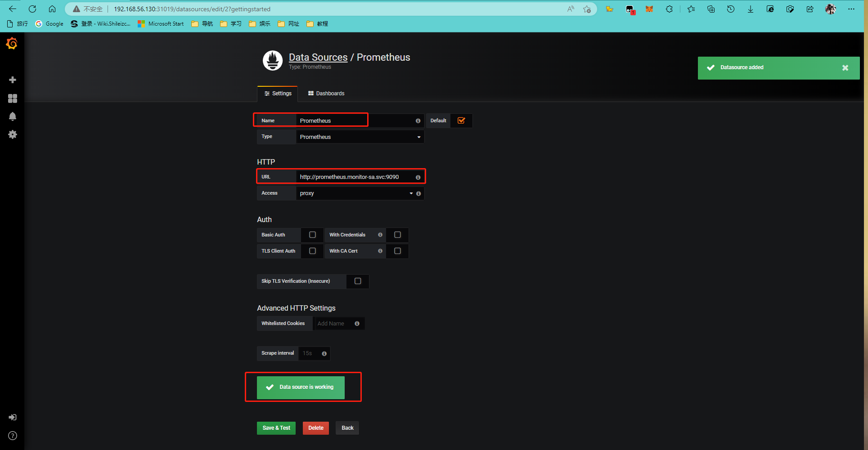Open the 网址 bookmark folder
Screen dimensions: 868x450
[x=288, y=24]
